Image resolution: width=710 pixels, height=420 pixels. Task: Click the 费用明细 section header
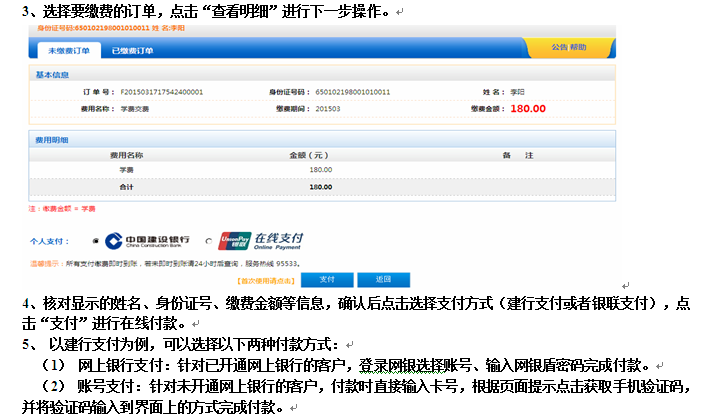53,140
